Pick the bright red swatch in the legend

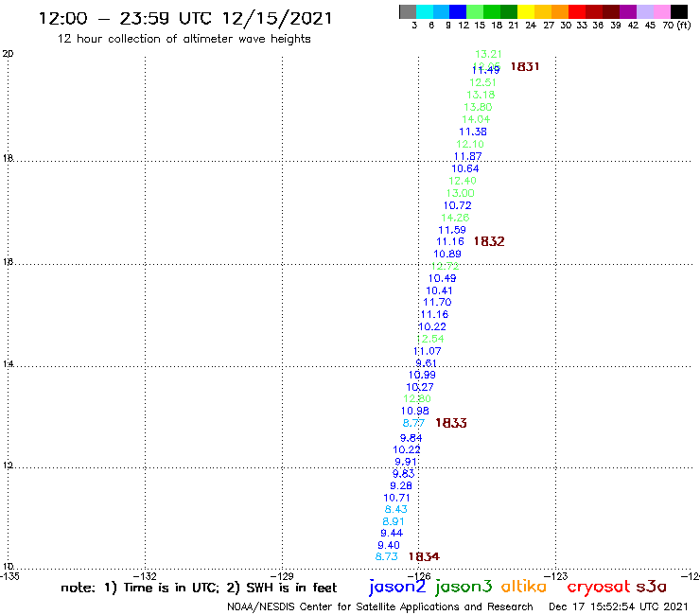577,11
